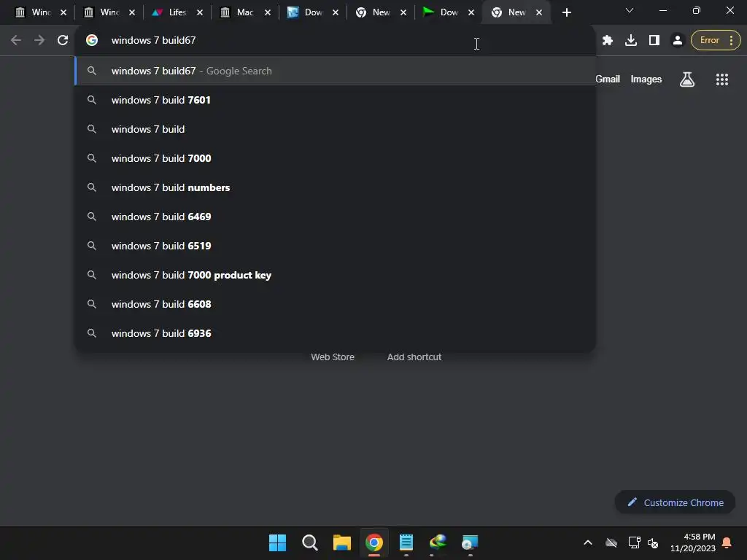Open Chrome menu on the Error button

coord(716,41)
